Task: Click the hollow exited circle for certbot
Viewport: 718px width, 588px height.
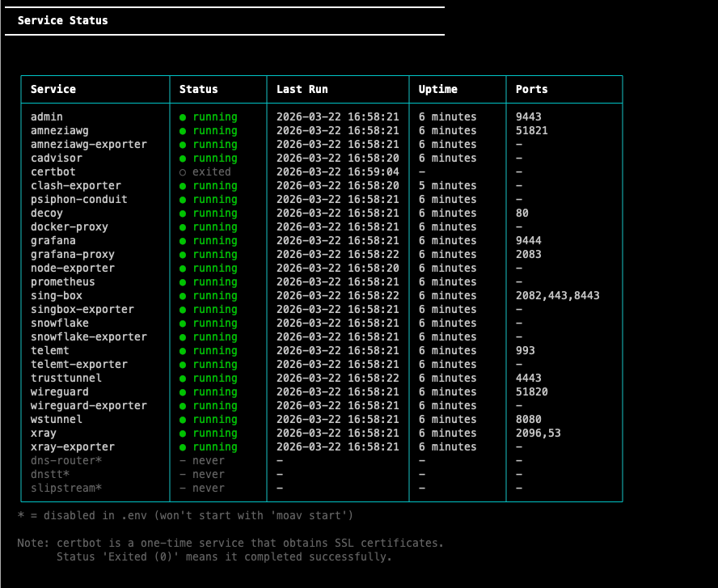Action: coord(183,172)
